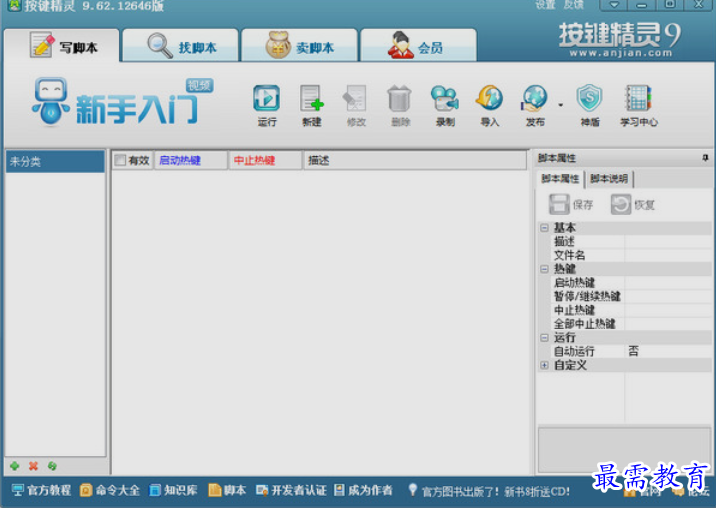716x508 pixels.
Task: Click the green refresh category icon
Action: pyautogui.click(x=52, y=466)
